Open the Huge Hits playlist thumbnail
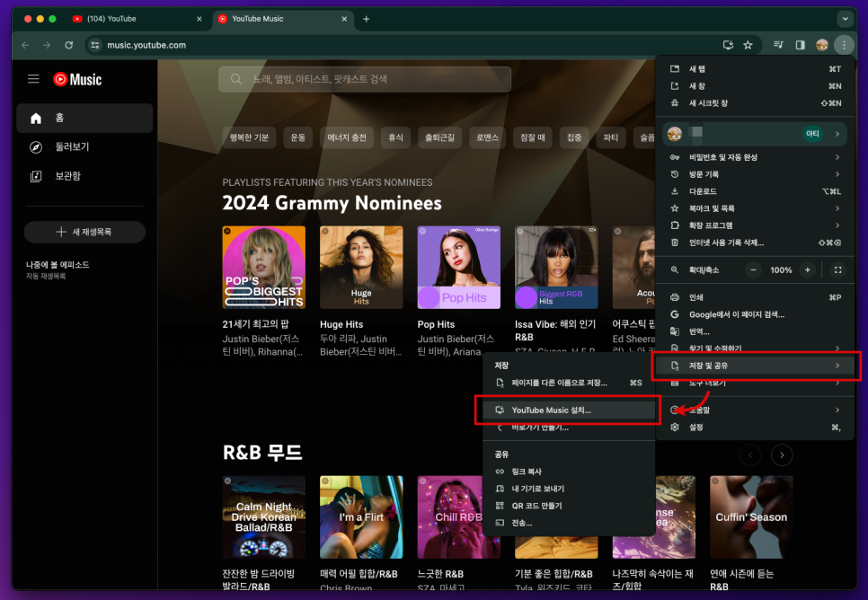 point(361,268)
